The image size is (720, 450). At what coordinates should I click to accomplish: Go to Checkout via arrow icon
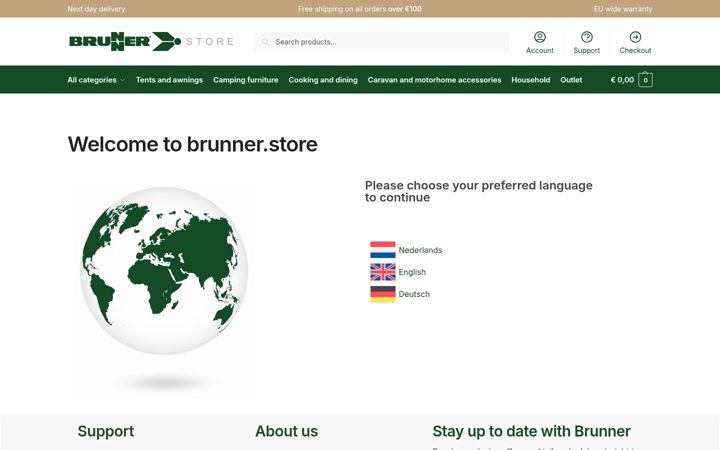[635, 37]
